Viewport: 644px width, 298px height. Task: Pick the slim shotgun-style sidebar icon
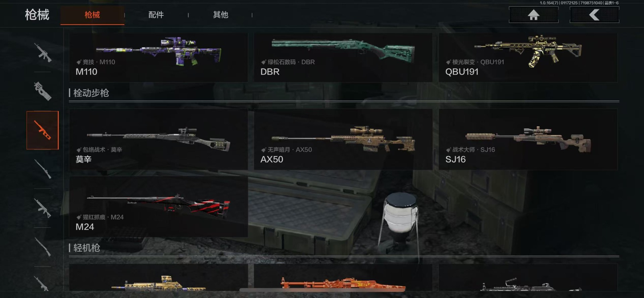click(43, 247)
